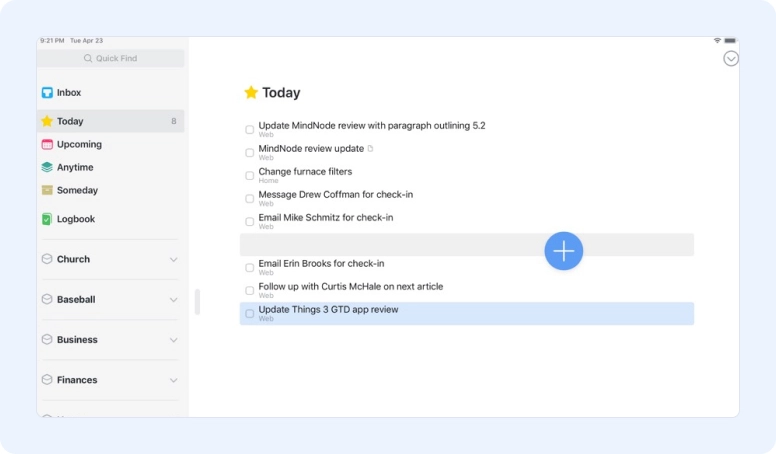The image size is (776, 454).
Task: Click the empty gray new to-do row
Action: [467, 245]
